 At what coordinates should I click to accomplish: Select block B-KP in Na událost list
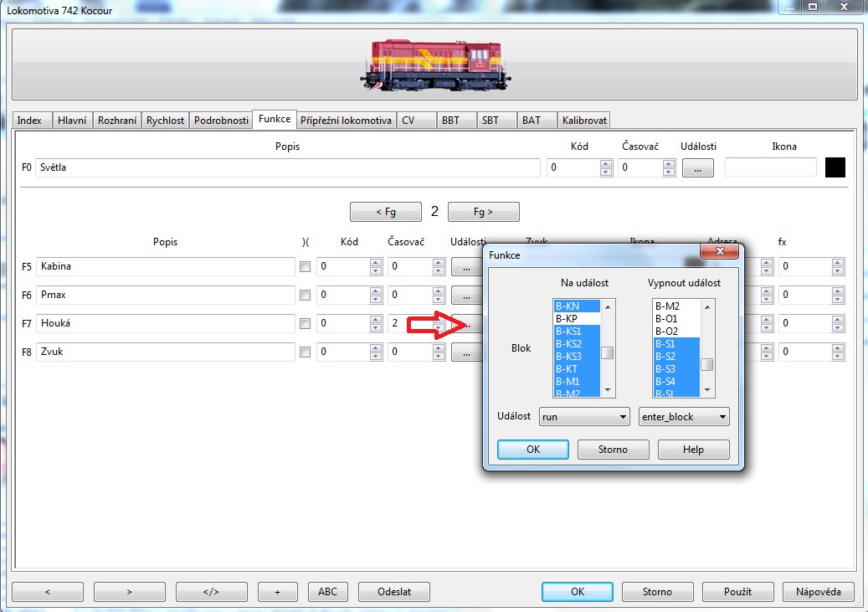577,319
